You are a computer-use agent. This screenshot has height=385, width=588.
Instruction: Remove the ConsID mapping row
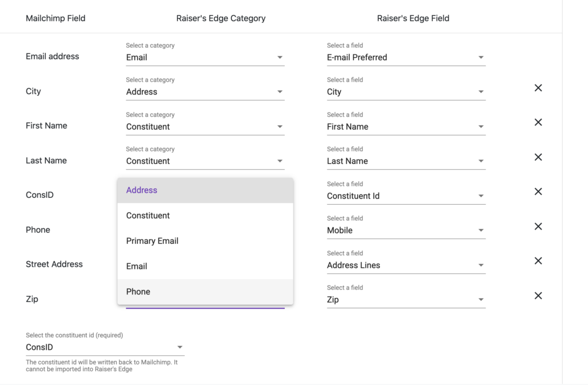[x=538, y=192]
